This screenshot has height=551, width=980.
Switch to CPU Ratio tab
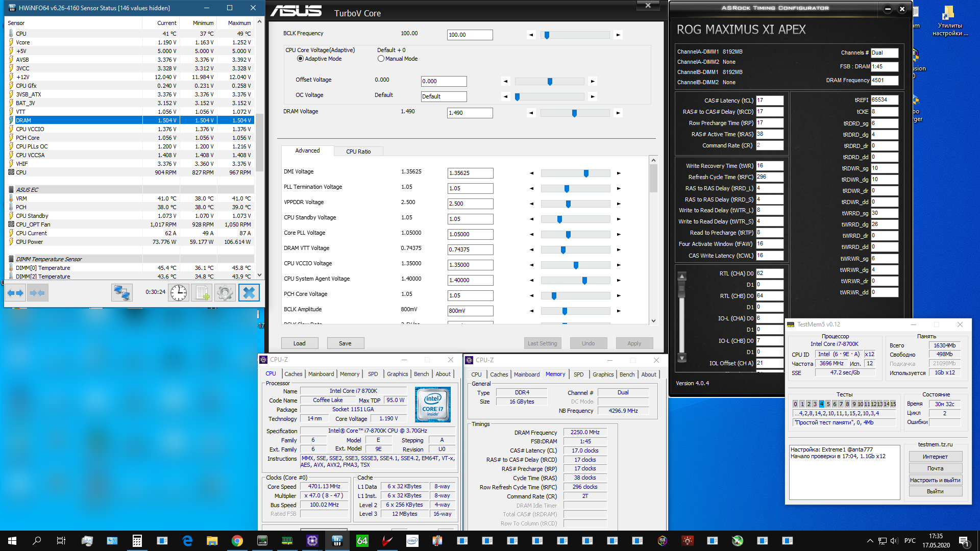[358, 152]
